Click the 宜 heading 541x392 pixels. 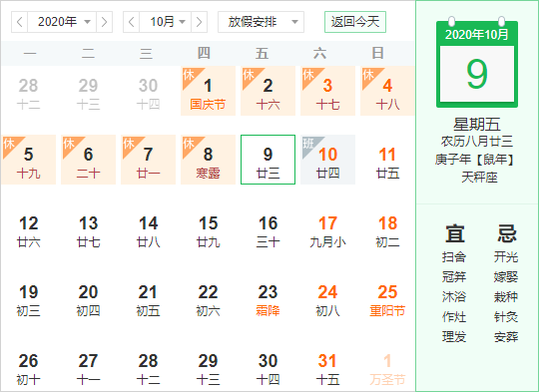pos(455,233)
